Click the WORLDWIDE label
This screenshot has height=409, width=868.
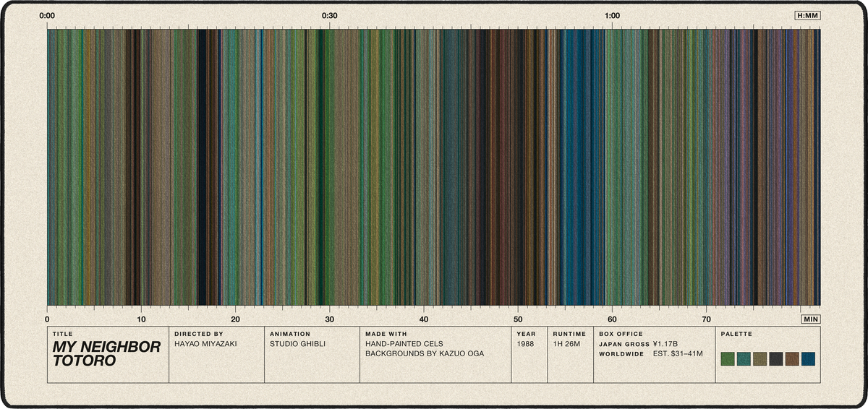pos(621,354)
